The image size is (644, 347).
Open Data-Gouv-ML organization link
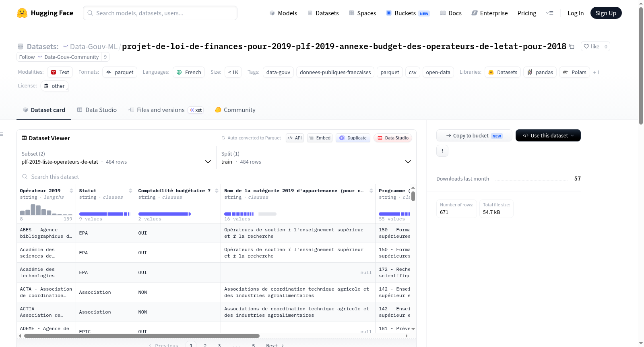[x=93, y=46]
